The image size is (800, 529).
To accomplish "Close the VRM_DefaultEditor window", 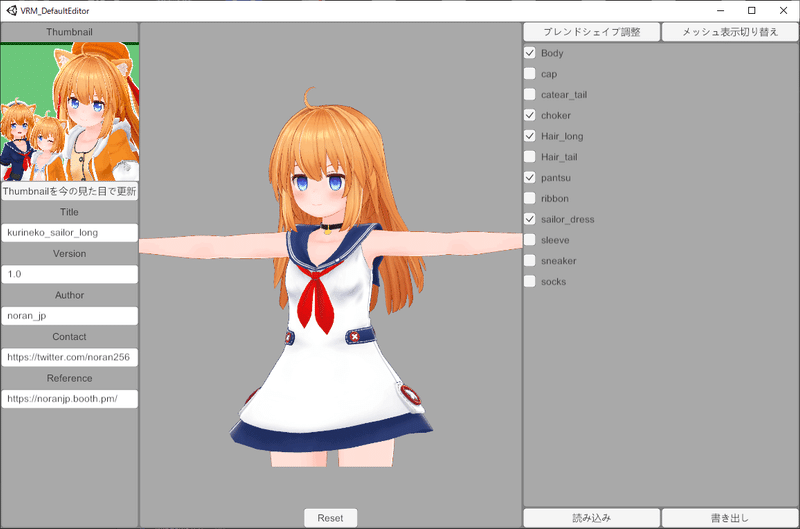I will [784, 10].
